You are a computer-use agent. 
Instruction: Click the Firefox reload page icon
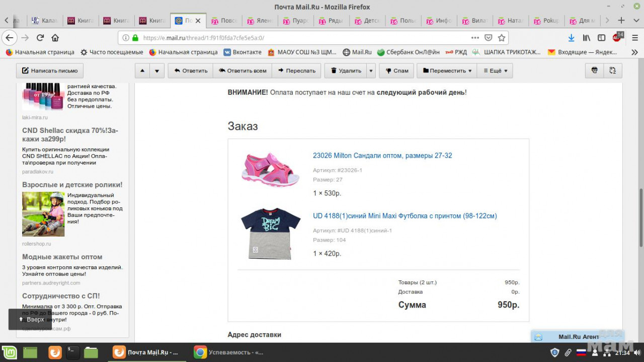[x=40, y=38]
